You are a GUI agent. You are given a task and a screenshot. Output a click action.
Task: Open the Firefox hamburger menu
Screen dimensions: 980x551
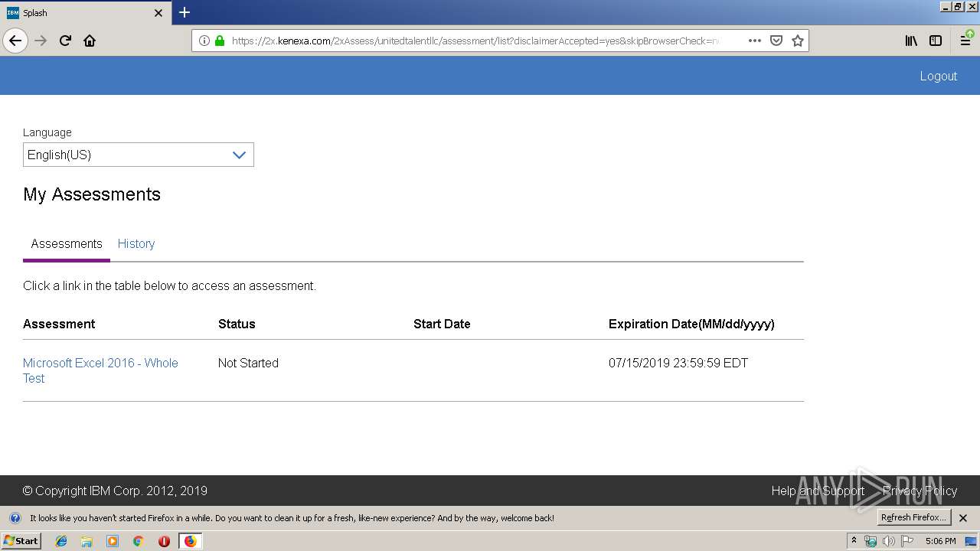point(966,41)
